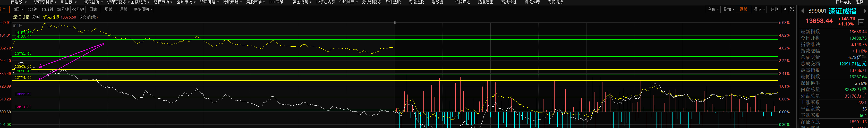
Task: Open the 沪深港通 menu
Action: [210, 2]
